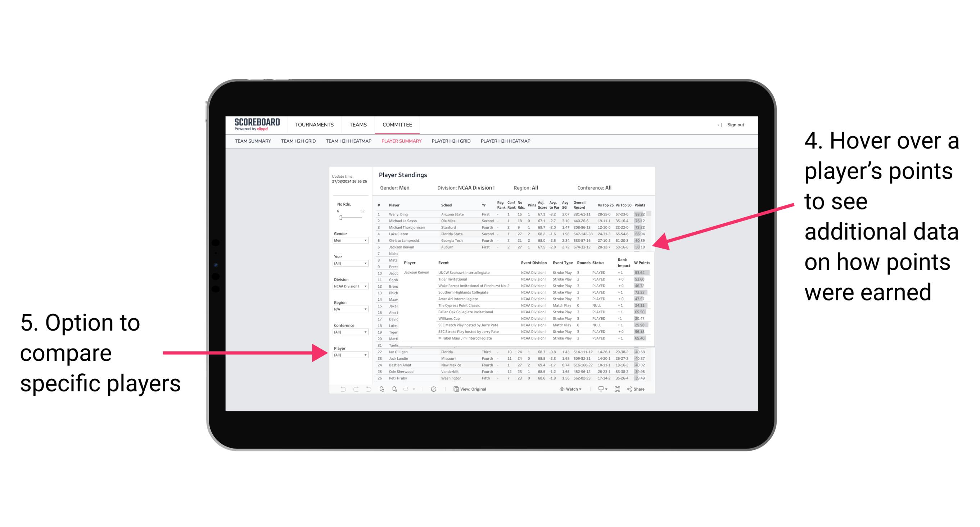This screenshot has height=527, width=980.
Task: Toggle the No Rds. minimum rounds slider
Action: pos(340,218)
